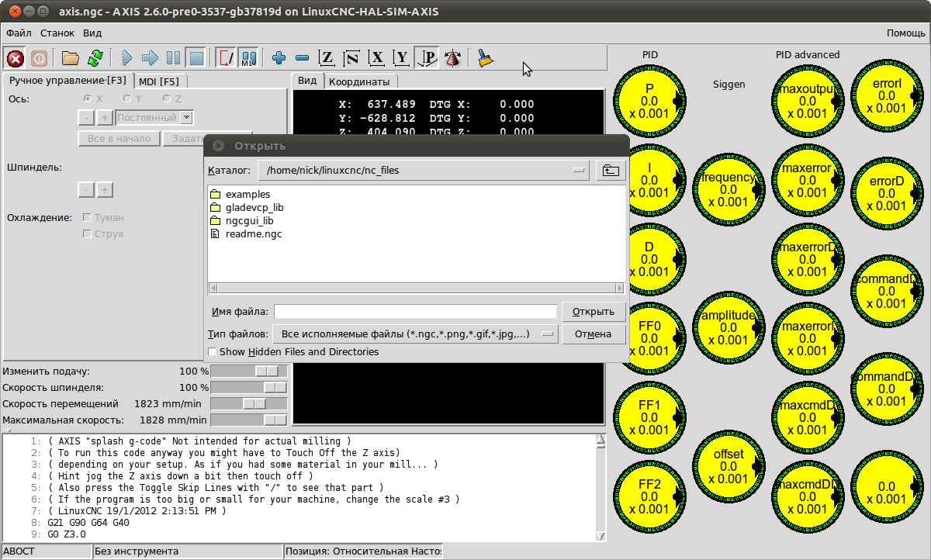931x560 pixels.
Task: Run the program with the play icon
Action: point(127,57)
